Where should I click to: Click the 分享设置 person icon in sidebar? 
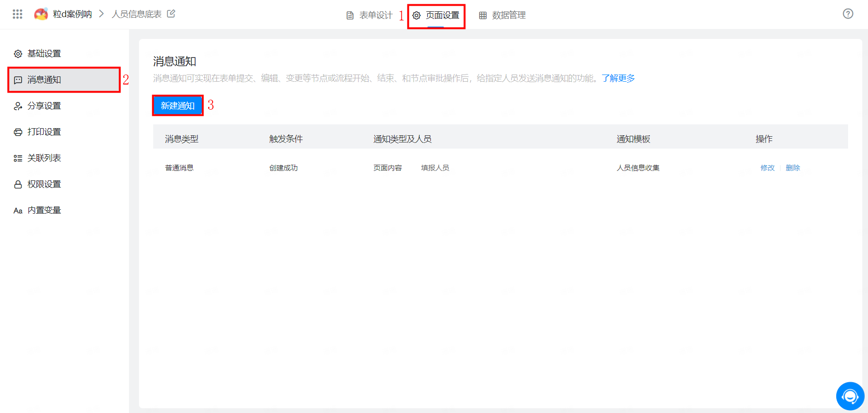[18, 106]
